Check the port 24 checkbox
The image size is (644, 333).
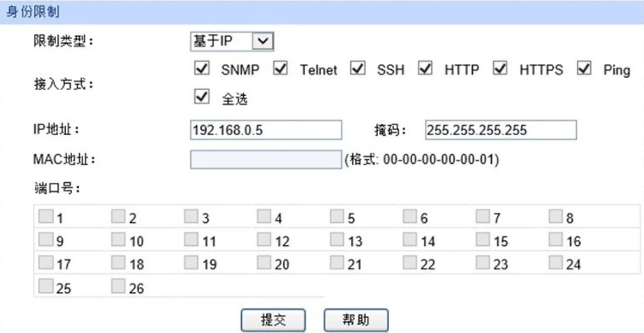pos(556,262)
